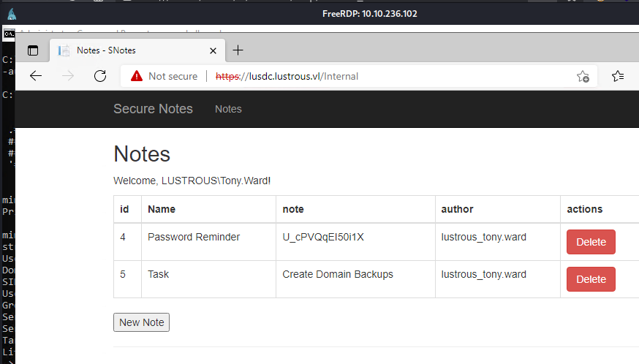The image size is (639, 364).
Task: Open a new tab with plus icon
Action: pyautogui.click(x=238, y=50)
